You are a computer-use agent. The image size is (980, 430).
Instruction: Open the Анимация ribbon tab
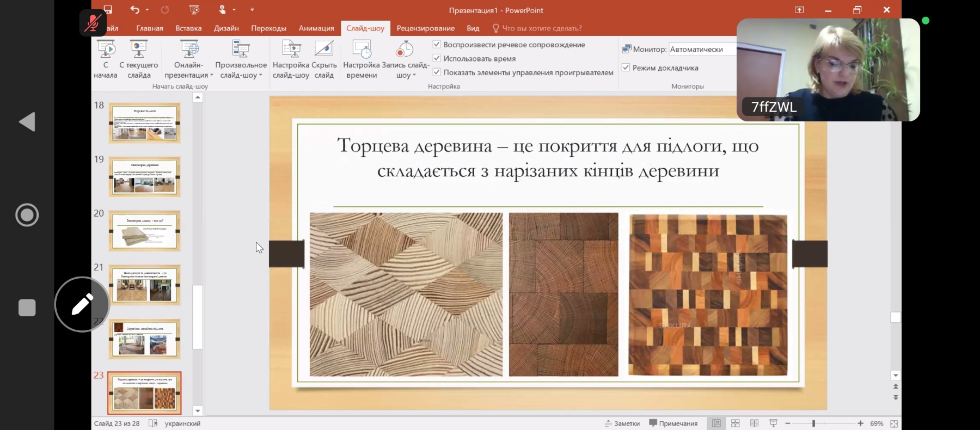[316, 28]
